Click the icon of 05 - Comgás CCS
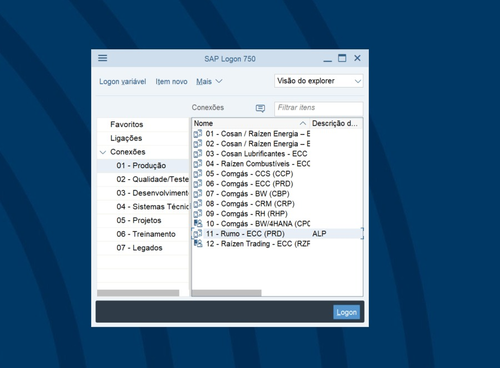Screen dimensions: 500x368 198,174
